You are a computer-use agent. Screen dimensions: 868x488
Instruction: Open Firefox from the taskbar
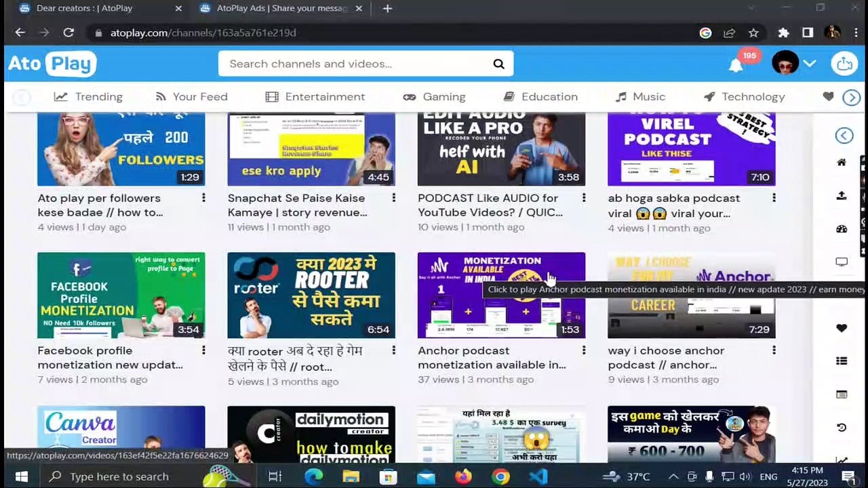(x=463, y=476)
